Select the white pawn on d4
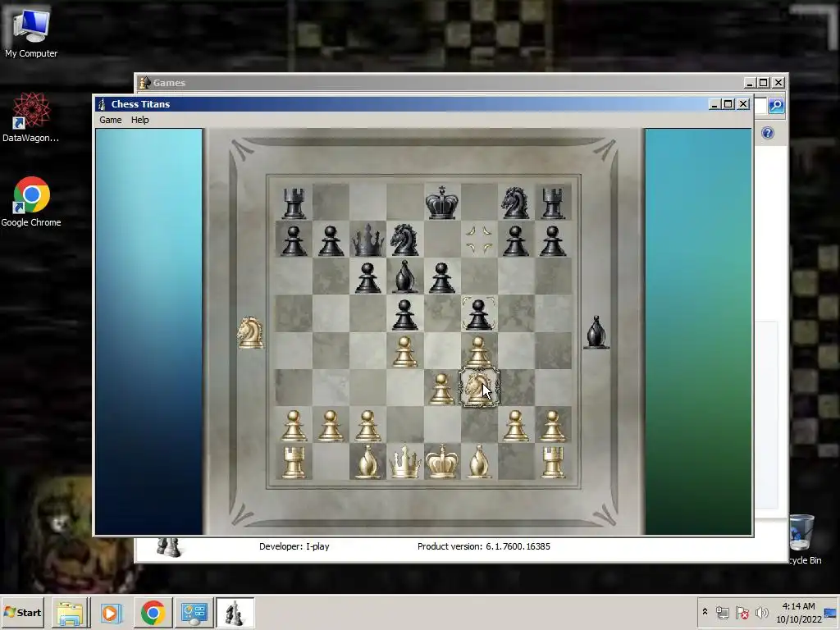This screenshot has height=630, width=840. (404, 351)
